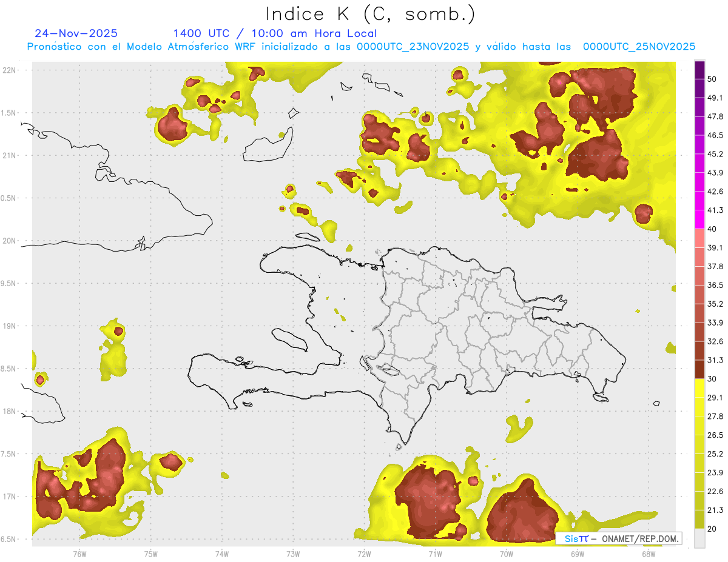Click the color scale value "46.5"
728x562 pixels.
click(x=715, y=135)
